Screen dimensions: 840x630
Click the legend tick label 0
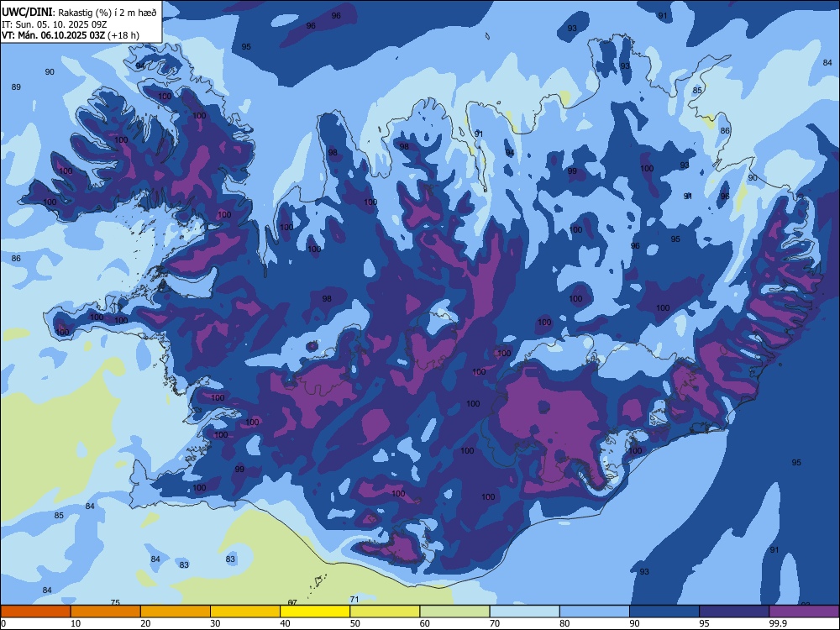click(x=3, y=623)
